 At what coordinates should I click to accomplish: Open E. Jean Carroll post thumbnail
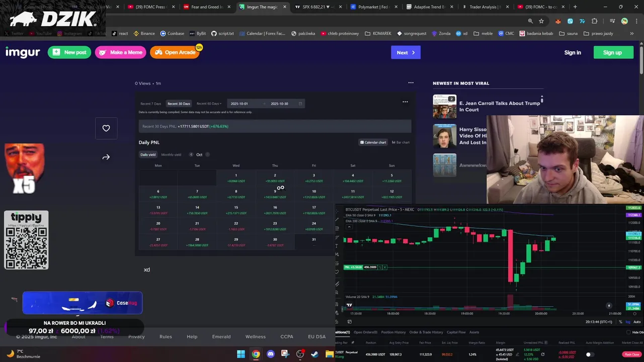[445, 107]
